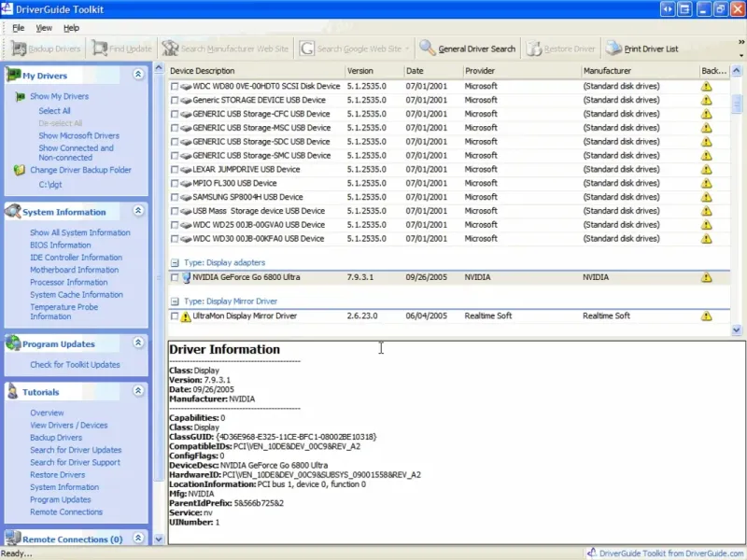Click the Show My Drivers icon

point(20,97)
